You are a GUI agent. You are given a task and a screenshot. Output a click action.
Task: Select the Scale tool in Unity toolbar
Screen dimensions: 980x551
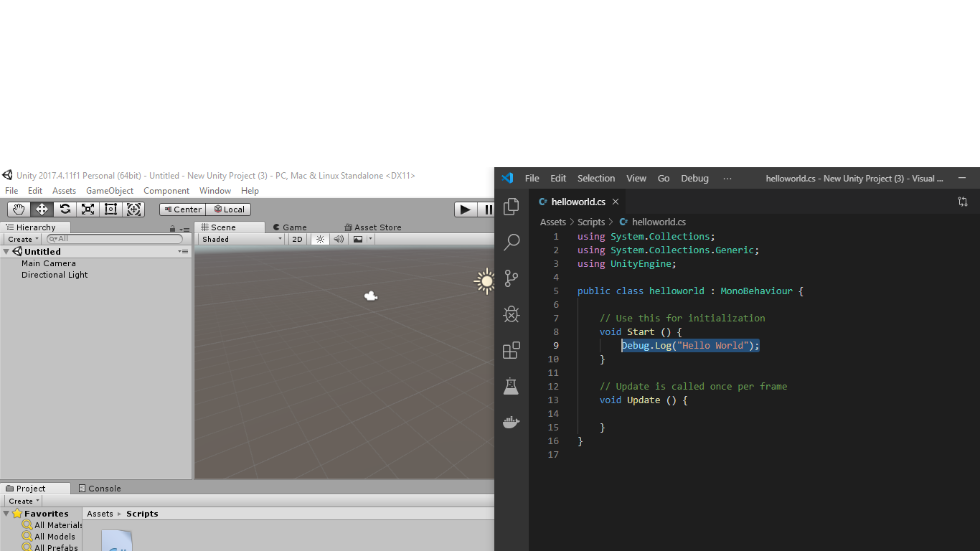click(88, 209)
